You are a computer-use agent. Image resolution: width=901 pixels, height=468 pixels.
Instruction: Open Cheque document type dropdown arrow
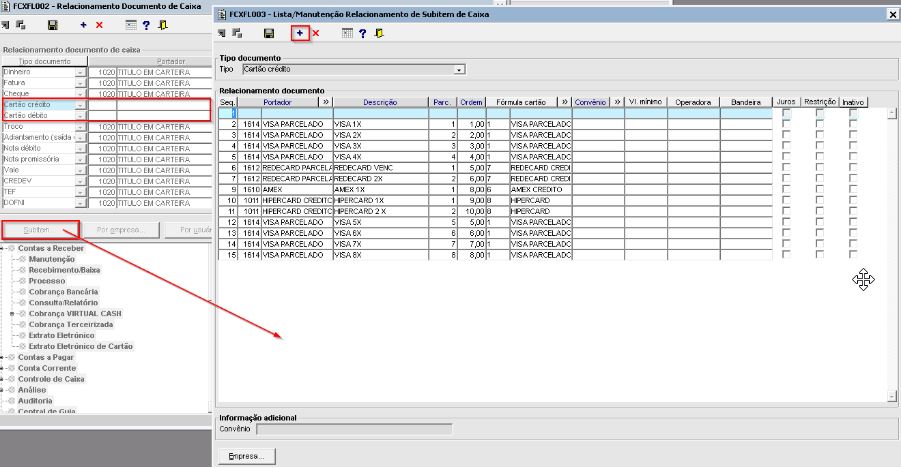click(80, 94)
